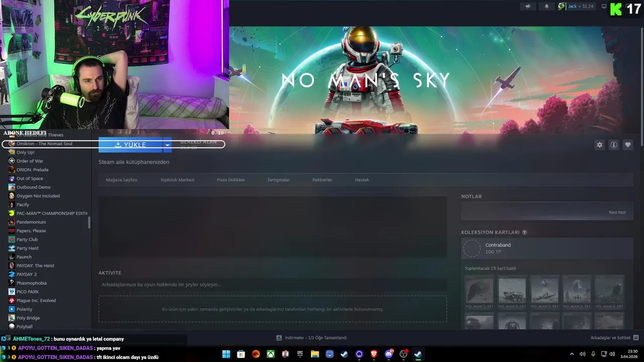Select ORION: Prelude in the game list

[32, 170]
